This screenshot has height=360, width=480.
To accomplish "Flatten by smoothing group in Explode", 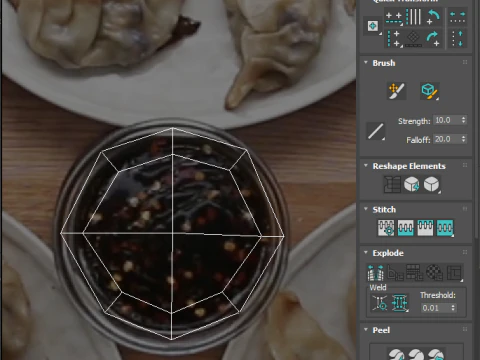I will [415, 273].
